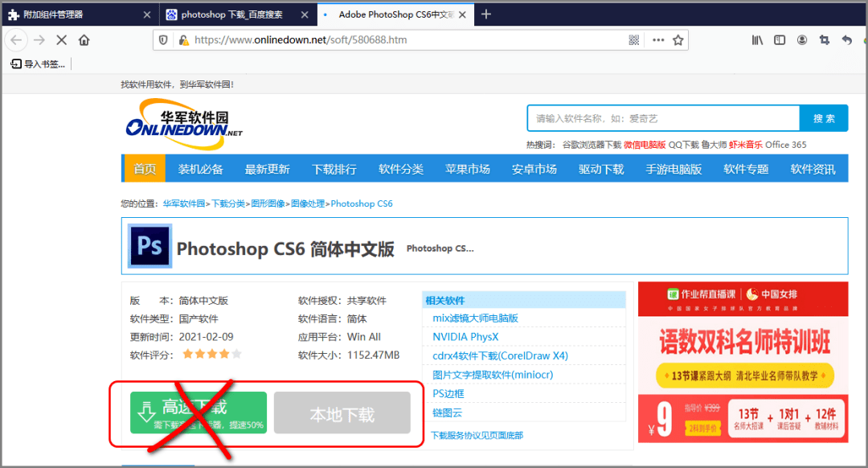Click the software size value 1152.47MB

(373, 355)
